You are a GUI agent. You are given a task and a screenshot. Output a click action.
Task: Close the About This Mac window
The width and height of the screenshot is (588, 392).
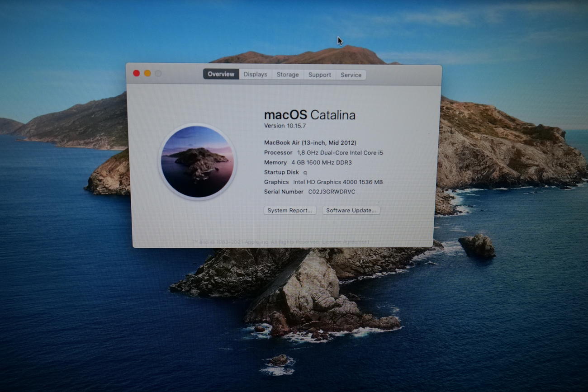coord(136,73)
